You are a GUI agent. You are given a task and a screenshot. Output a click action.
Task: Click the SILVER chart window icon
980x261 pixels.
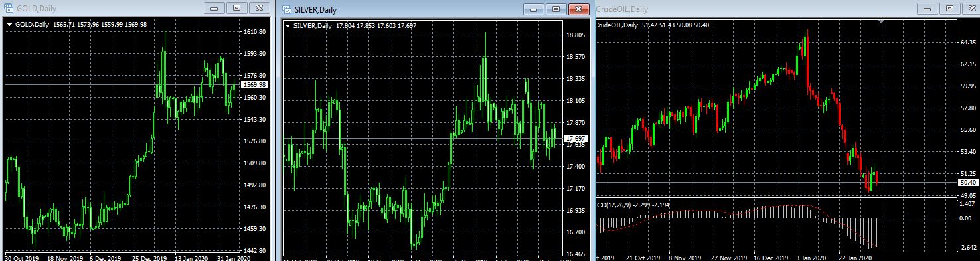pos(287,9)
